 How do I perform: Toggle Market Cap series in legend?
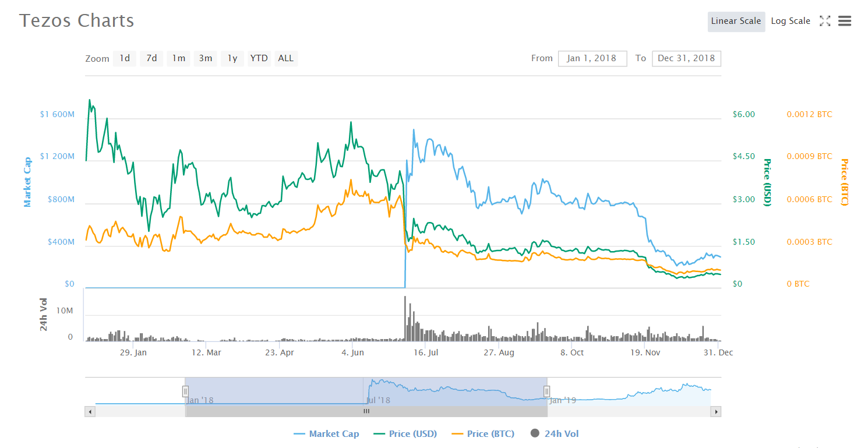click(326, 434)
